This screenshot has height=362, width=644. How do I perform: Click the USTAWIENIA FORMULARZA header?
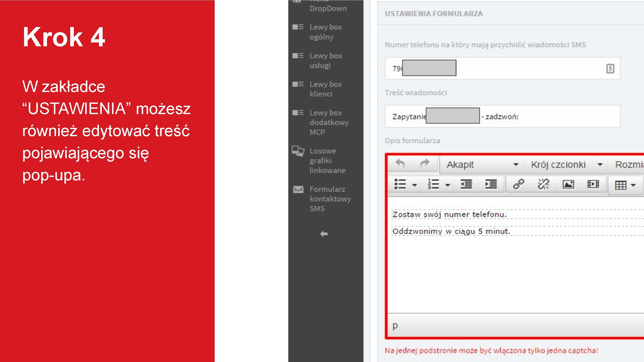[433, 14]
